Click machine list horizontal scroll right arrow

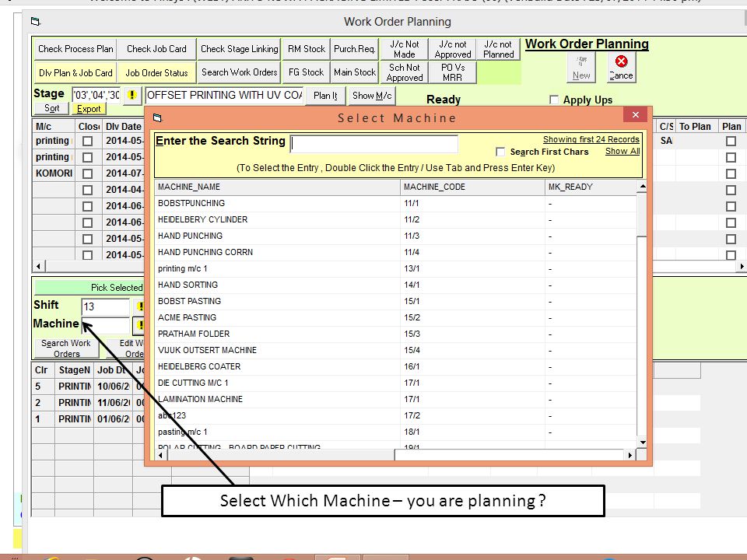point(630,455)
